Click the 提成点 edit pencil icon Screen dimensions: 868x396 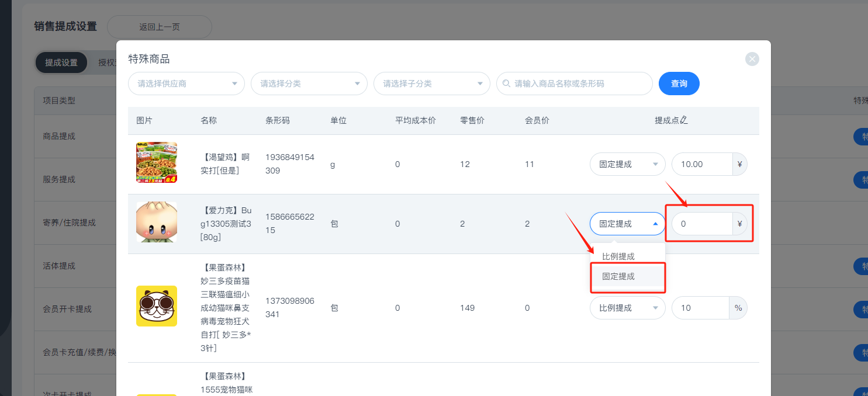[x=684, y=120]
